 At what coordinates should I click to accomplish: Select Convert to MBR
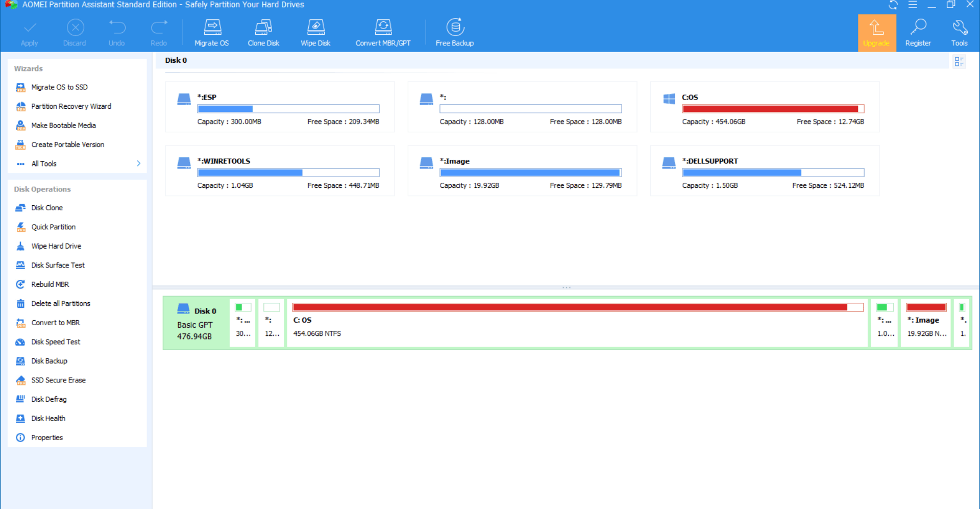(56, 323)
